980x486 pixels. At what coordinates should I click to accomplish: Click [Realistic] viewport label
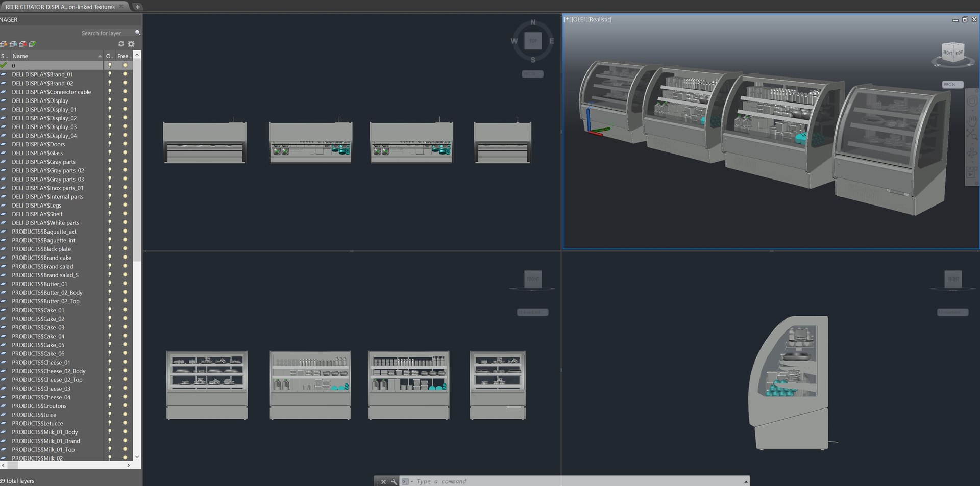599,19
